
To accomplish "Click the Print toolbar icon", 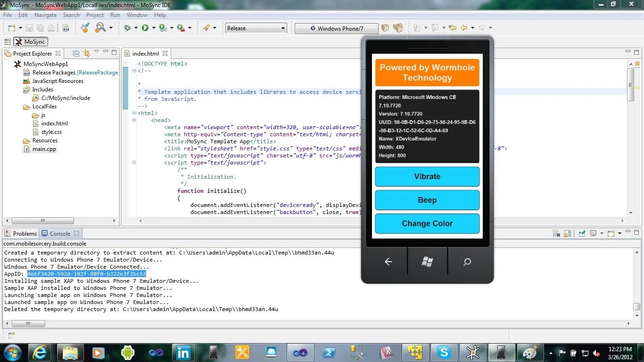I will point(51,28).
